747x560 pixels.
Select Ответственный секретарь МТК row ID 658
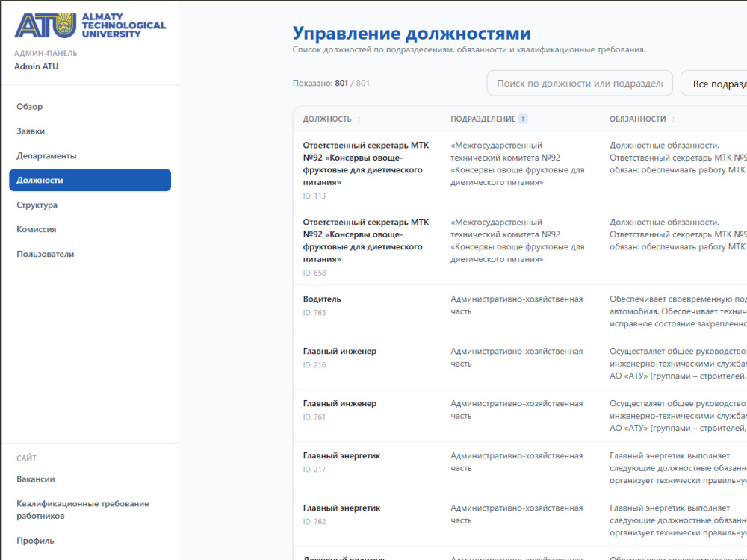520,246
